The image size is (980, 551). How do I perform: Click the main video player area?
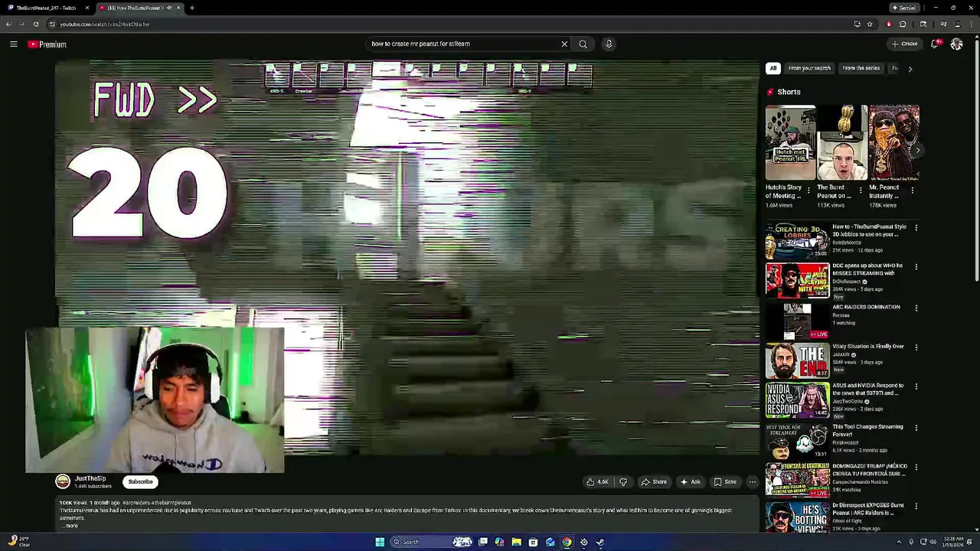[407, 258]
